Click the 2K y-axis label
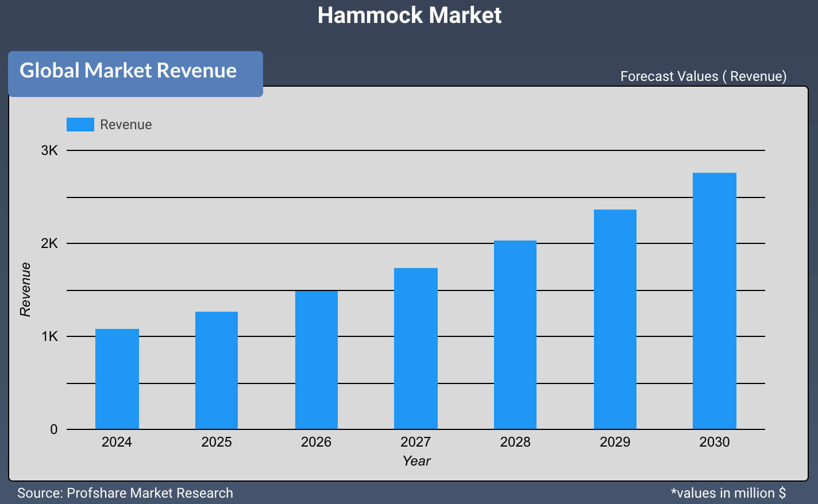This screenshot has height=504, width=818. click(x=49, y=243)
